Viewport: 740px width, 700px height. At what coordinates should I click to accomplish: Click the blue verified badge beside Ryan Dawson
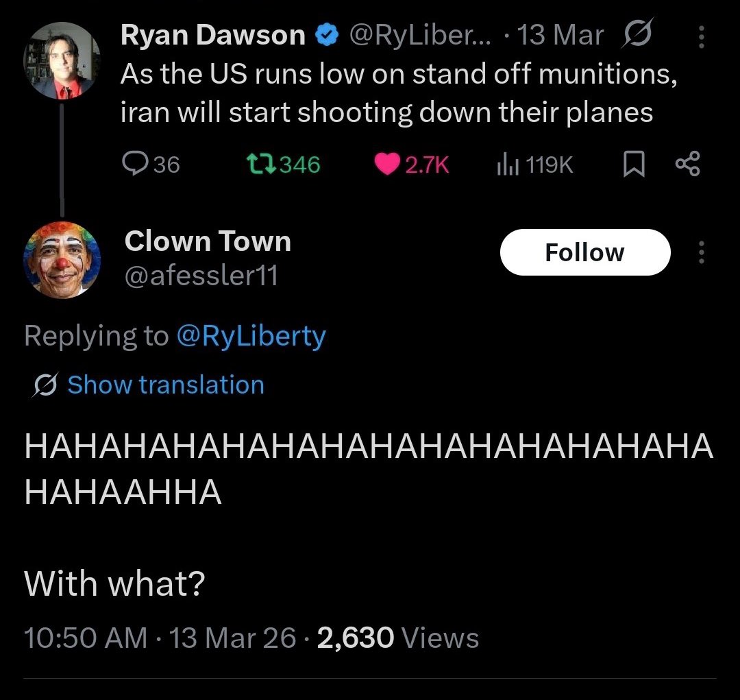click(325, 35)
